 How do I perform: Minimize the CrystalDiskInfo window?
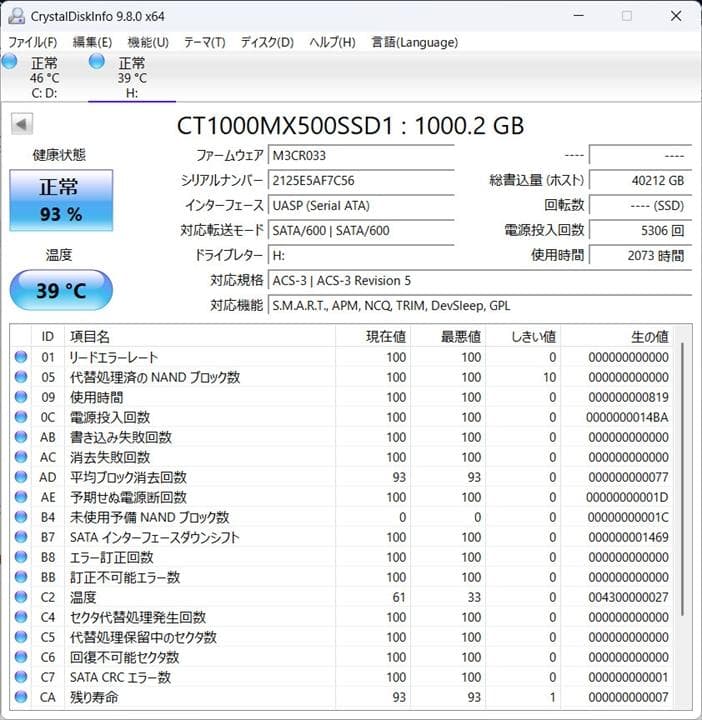tap(579, 16)
